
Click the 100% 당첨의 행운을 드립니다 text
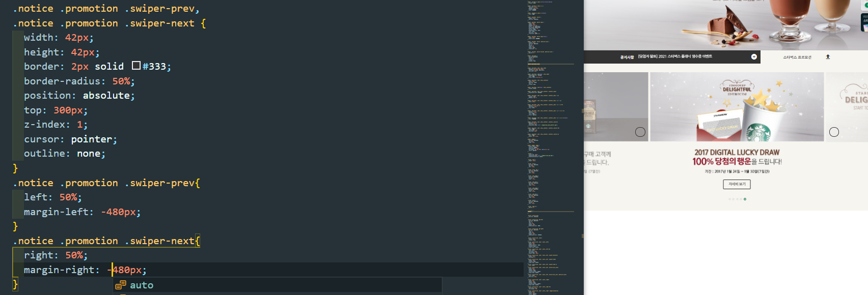pos(737,162)
